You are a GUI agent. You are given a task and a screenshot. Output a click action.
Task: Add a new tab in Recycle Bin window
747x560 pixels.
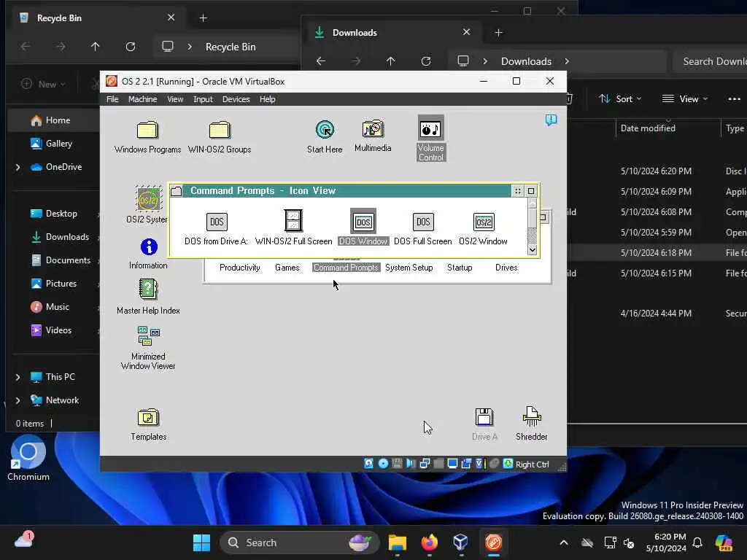(x=203, y=18)
